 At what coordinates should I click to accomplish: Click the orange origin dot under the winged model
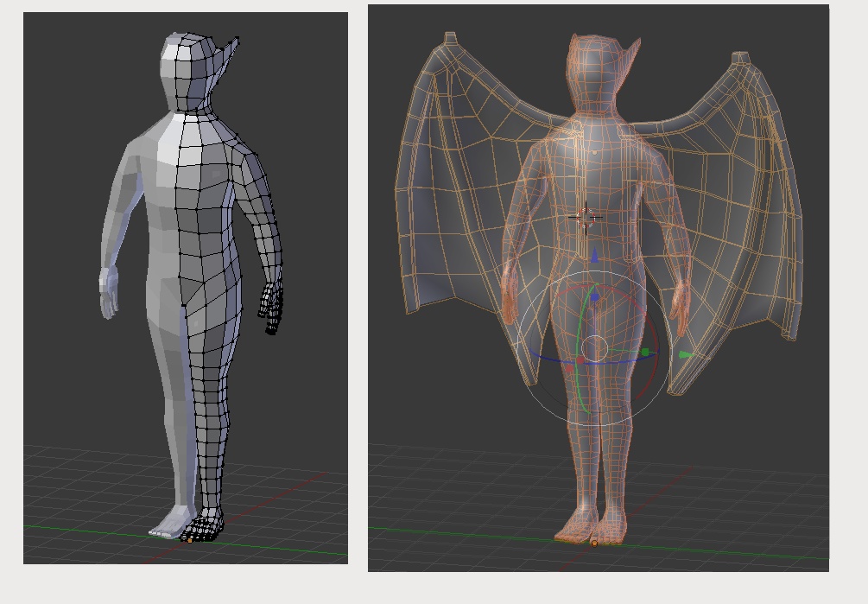[x=594, y=544]
